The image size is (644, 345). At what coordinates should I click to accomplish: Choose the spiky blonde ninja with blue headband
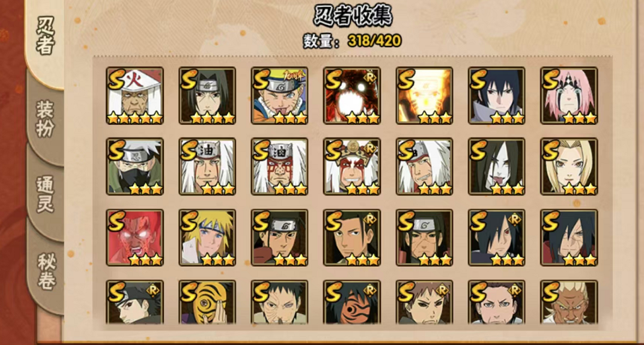pos(207,237)
